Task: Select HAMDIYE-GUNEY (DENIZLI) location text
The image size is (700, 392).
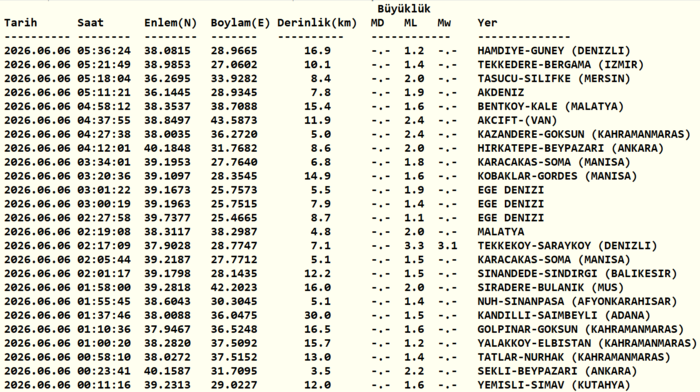Action: pos(554,51)
